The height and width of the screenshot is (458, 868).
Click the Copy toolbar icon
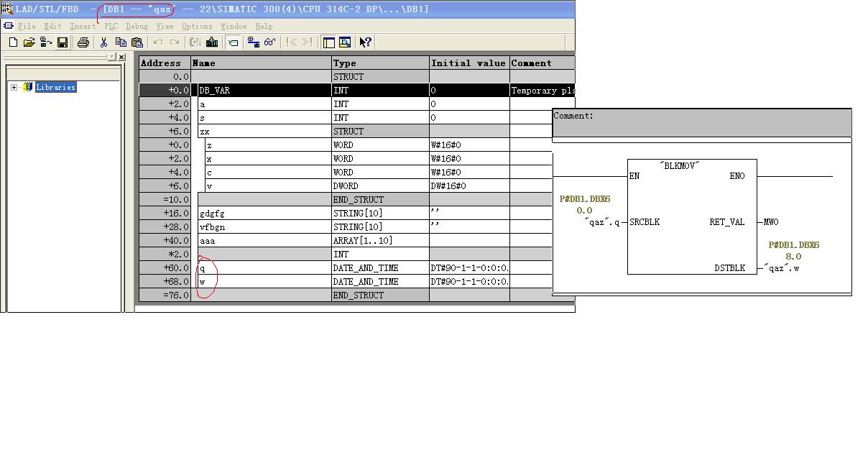(121, 42)
